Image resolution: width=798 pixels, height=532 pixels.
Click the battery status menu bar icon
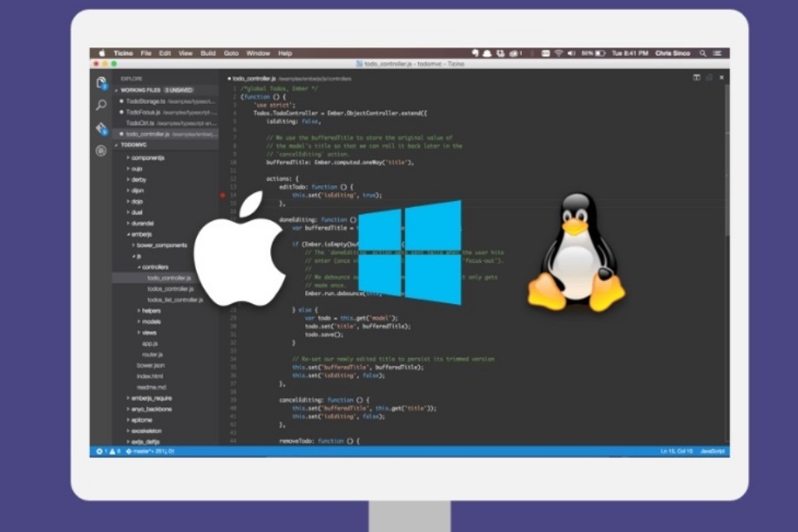pyautogui.click(x=594, y=53)
